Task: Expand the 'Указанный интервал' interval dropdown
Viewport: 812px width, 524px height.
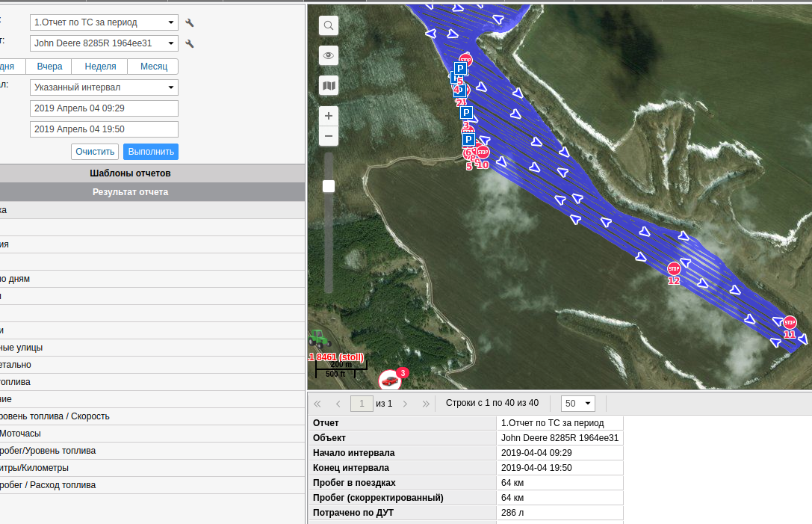Action: point(104,87)
